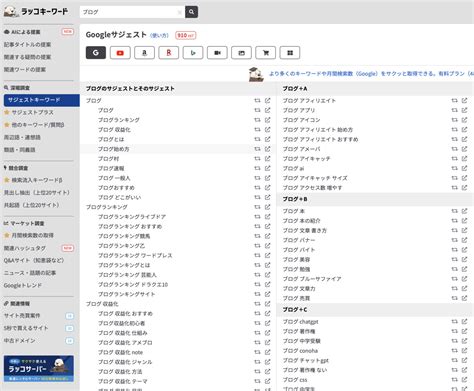Click re-search arrows icon for ブログランキングサイト

(x=257, y=294)
